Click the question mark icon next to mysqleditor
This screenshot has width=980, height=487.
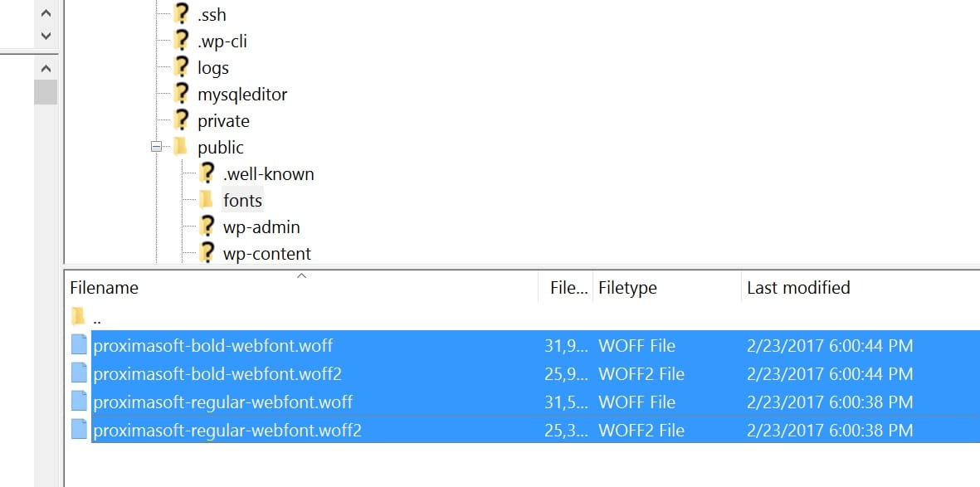[182, 94]
